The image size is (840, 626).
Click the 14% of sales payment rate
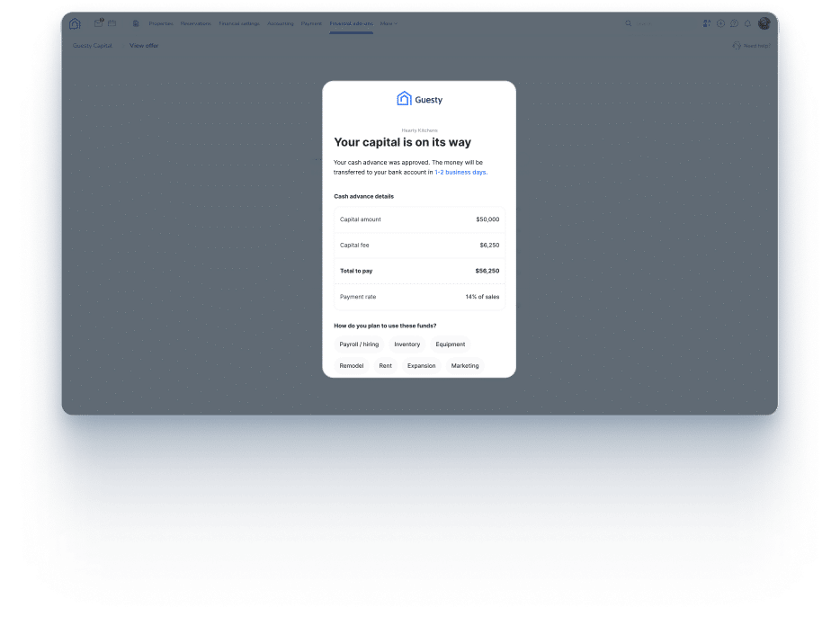(x=482, y=297)
